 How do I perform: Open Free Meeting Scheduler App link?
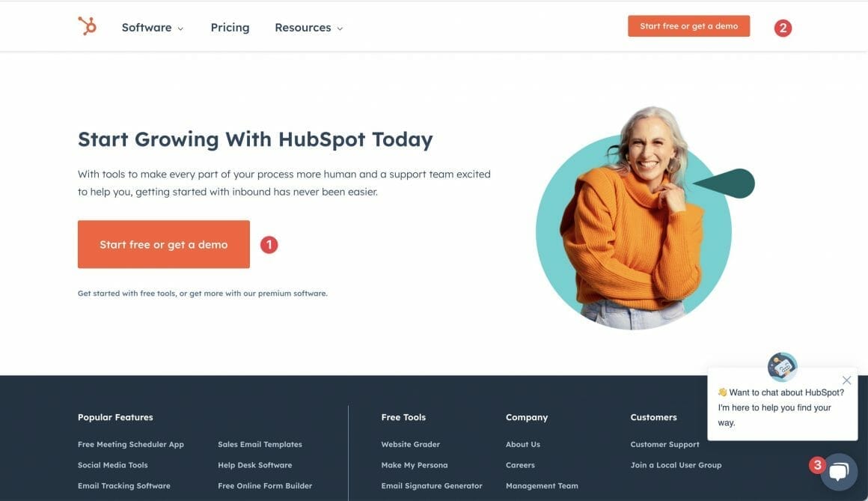[131, 445]
